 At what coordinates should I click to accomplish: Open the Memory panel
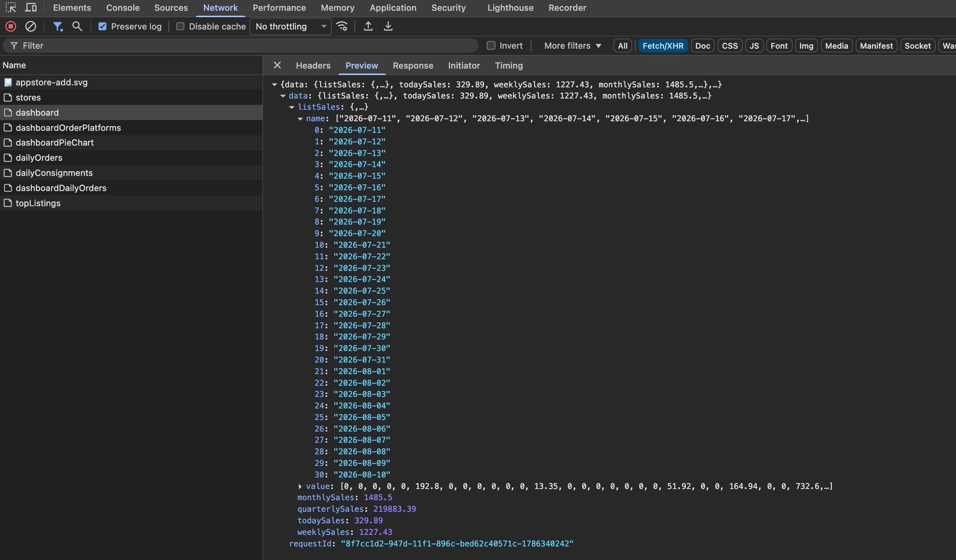338,8
